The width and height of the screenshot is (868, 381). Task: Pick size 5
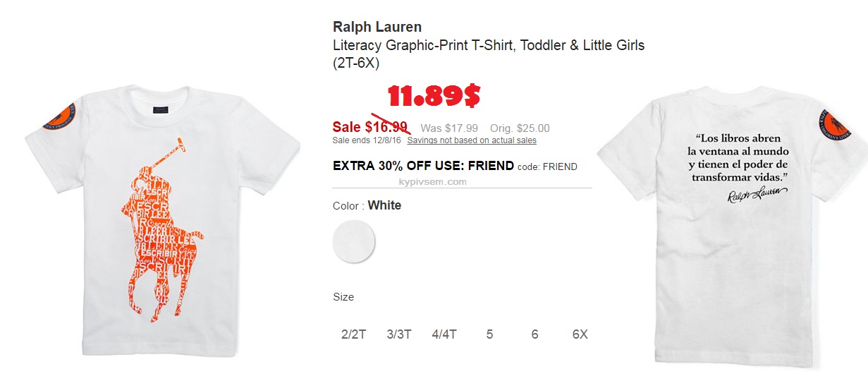489,334
